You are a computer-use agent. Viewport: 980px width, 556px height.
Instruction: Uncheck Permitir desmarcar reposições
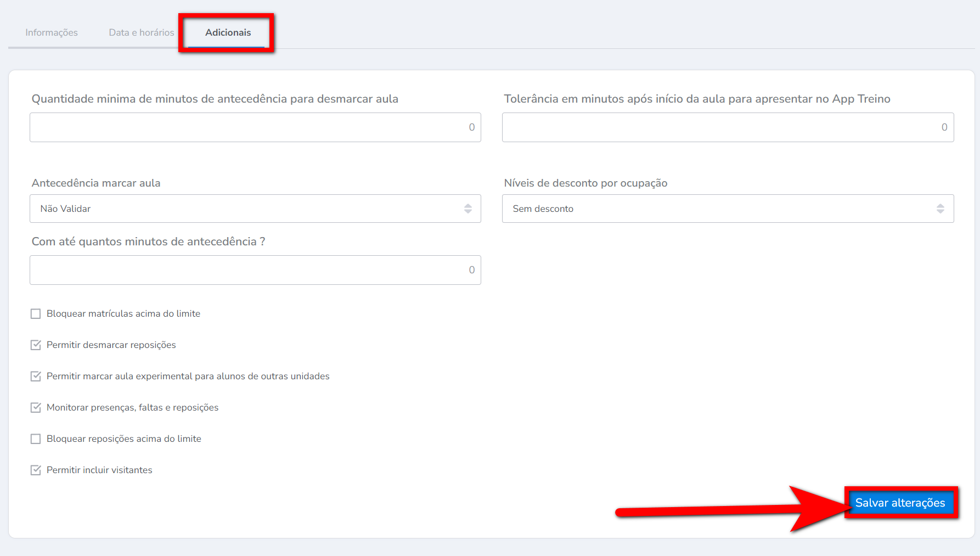point(36,345)
